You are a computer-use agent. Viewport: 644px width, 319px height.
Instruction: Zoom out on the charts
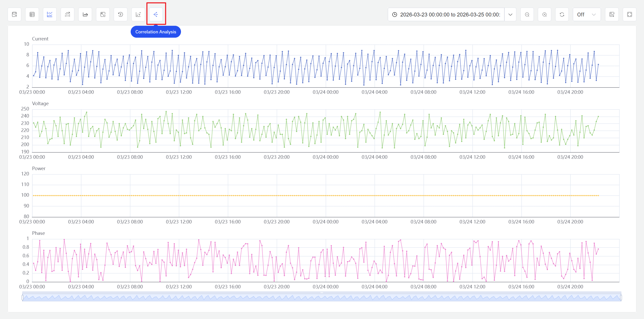pyautogui.click(x=527, y=14)
